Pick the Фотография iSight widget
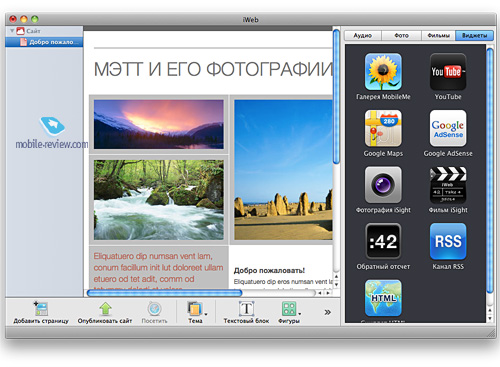Viewport: 500px width, 367px height. point(383,185)
